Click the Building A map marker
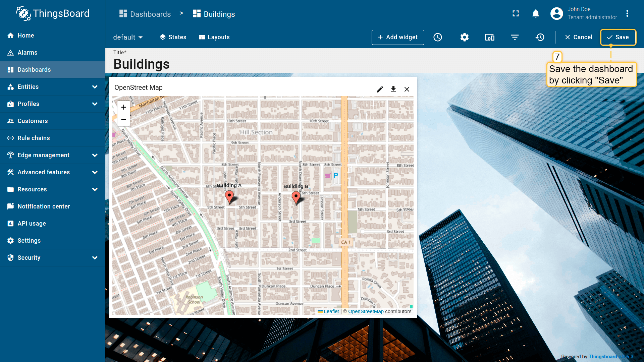The width and height of the screenshot is (644, 362). coord(229,197)
